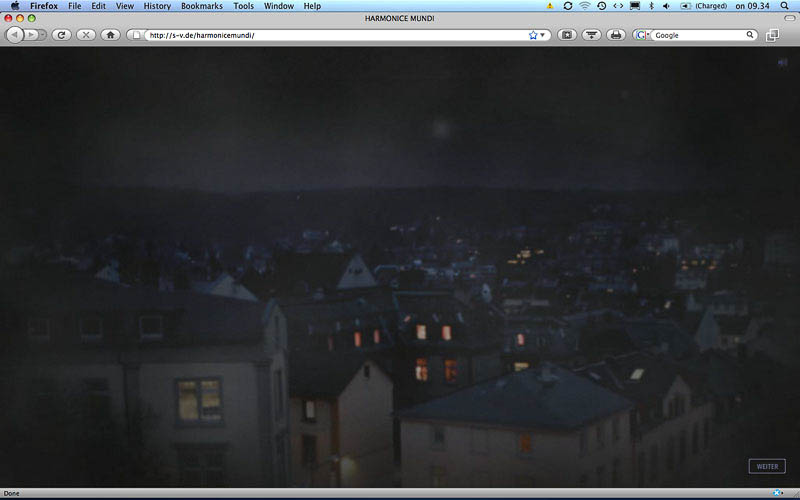Open Spotlight search magnifier
Screen dimensions: 800x500
click(785, 6)
